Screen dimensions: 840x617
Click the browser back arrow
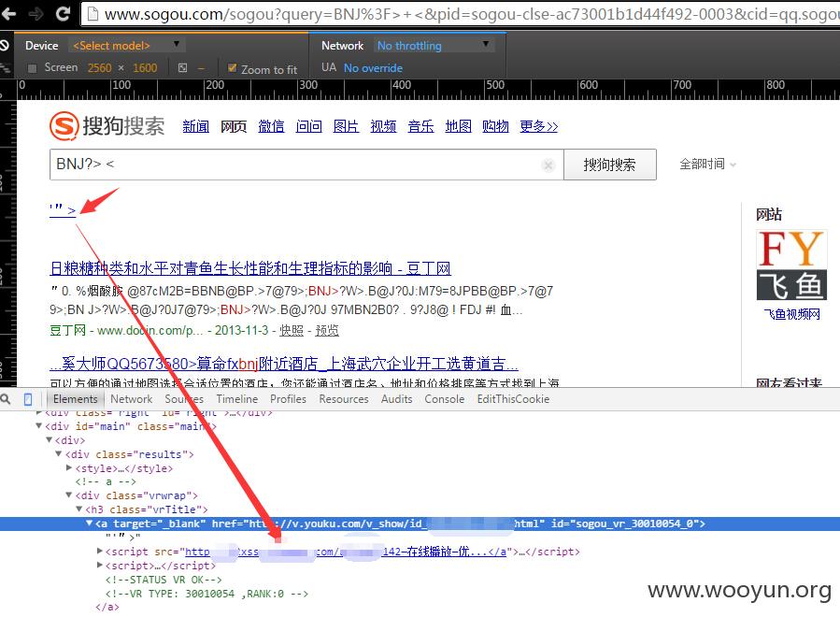tap(8, 13)
